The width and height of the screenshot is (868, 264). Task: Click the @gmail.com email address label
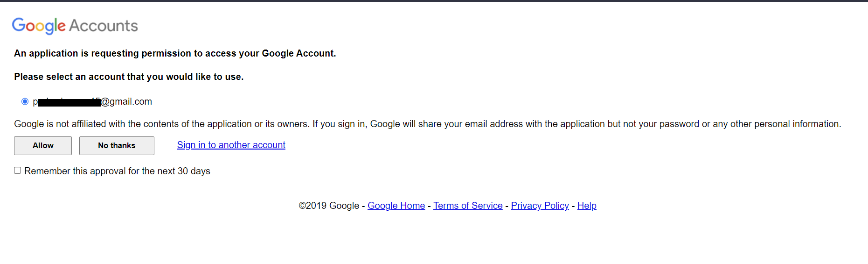pos(92,101)
